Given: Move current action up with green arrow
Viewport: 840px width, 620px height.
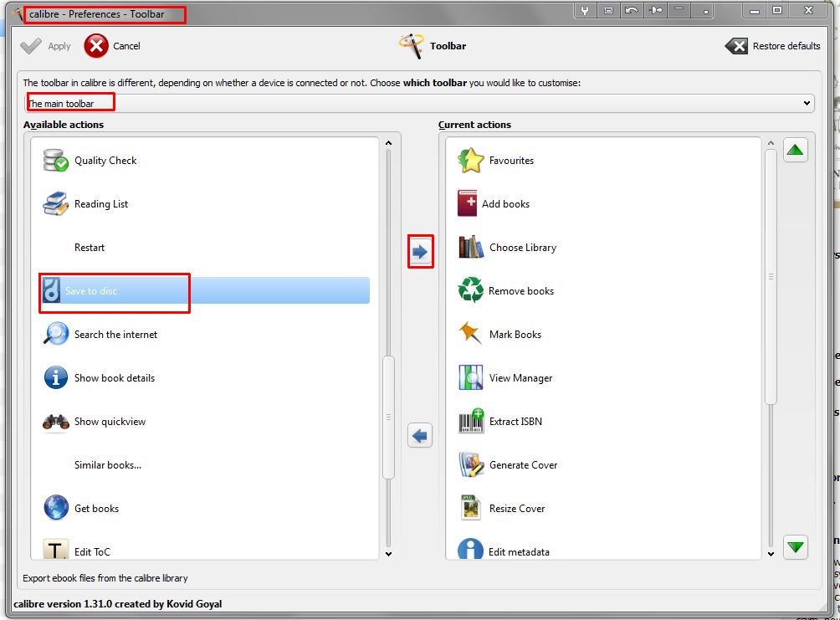Looking at the screenshot, I should [796, 150].
